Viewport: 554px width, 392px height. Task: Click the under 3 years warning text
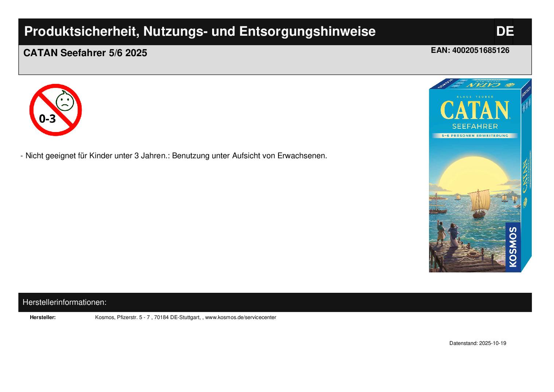[176, 156]
